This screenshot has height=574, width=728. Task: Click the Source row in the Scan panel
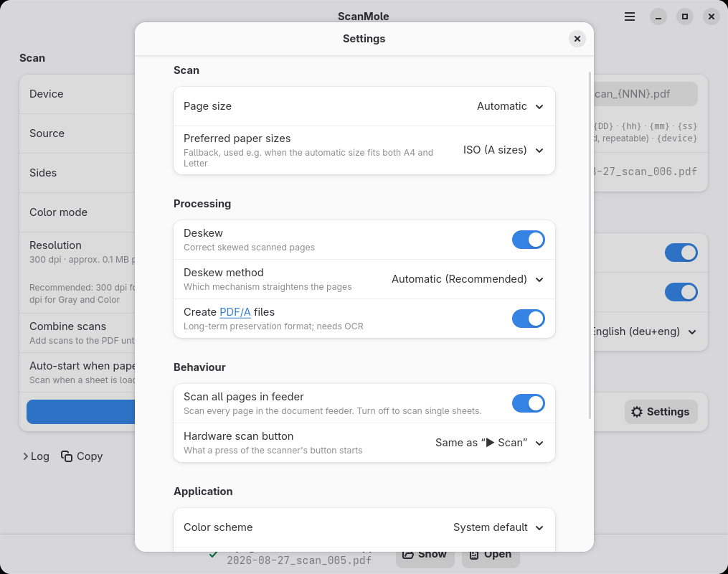[x=77, y=133]
